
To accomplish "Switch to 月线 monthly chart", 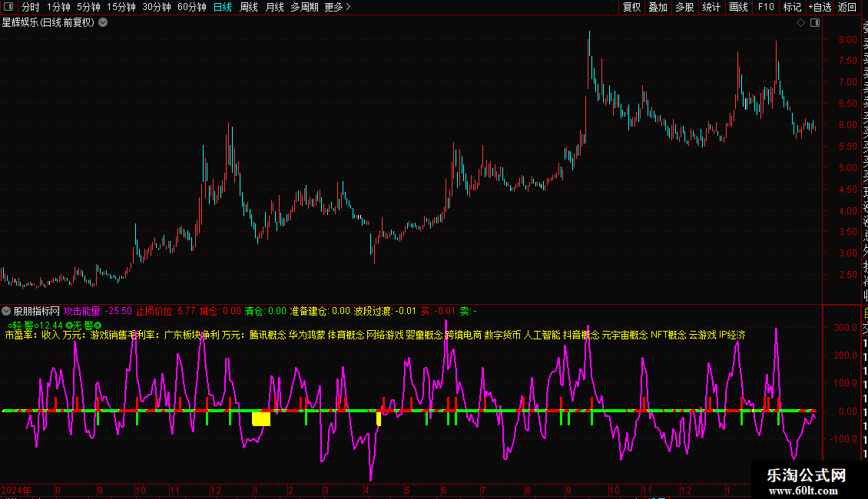I will [274, 7].
